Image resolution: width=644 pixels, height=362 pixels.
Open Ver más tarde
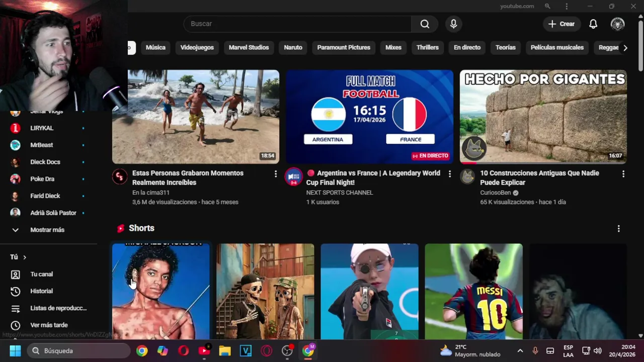[x=48, y=325]
